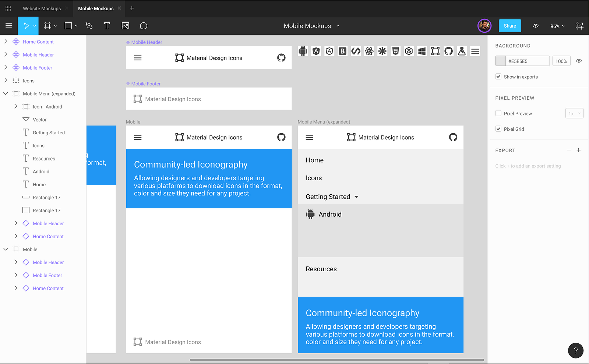This screenshot has width=589, height=364.
Task: Select the Pen tool
Action: point(89,26)
